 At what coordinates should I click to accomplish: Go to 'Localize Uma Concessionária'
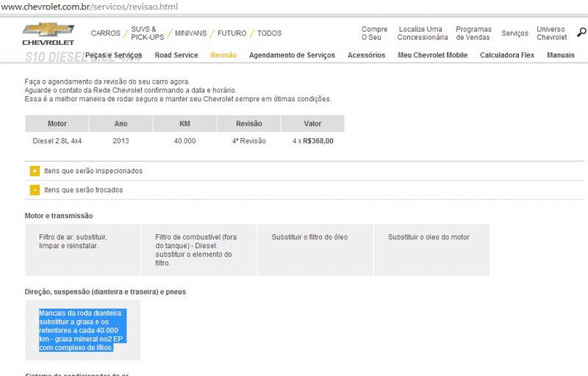point(422,33)
